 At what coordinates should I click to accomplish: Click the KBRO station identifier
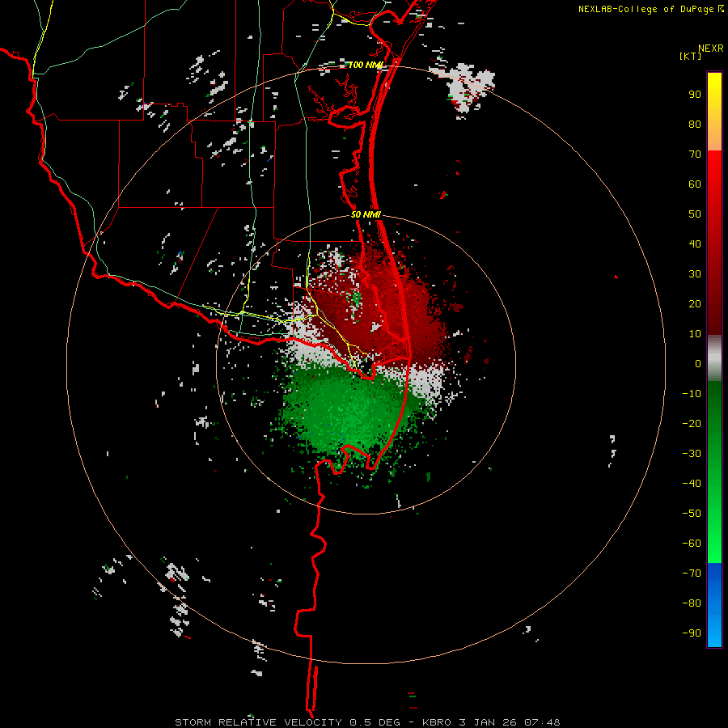(x=437, y=722)
